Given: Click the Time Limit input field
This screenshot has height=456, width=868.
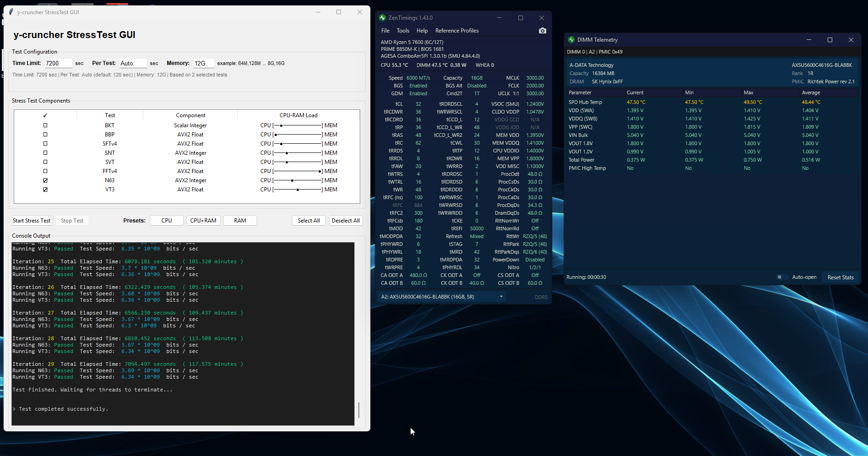Looking at the screenshot, I should [x=58, y=63].
